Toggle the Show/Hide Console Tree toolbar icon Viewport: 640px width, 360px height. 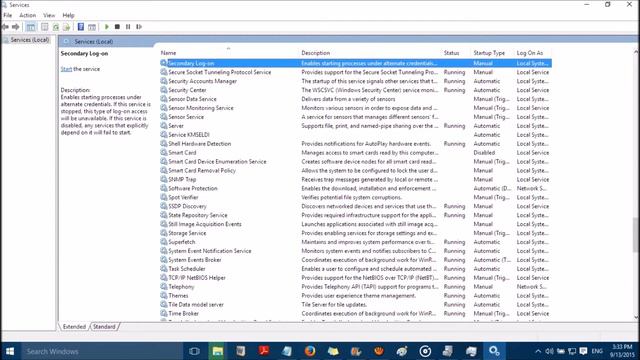(x=31, y=27)
